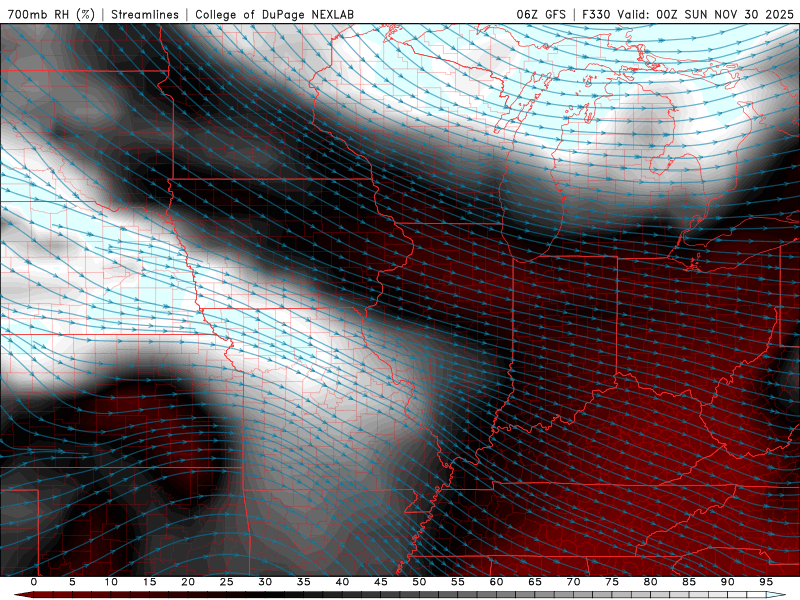Click the colorbar tick label "20"
The width and height of the screenshot is (800, 600).
pos(188,582)
